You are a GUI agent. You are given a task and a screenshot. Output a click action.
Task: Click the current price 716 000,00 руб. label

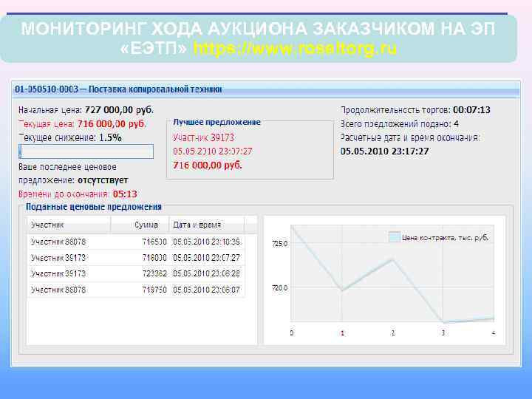coord(83,124)
